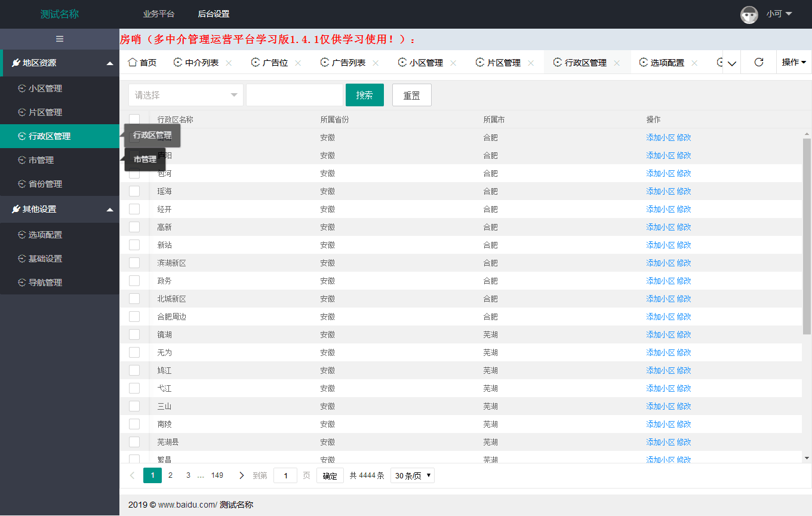
Task: Switch to the 广告位 tab
Action: (275, 63)
